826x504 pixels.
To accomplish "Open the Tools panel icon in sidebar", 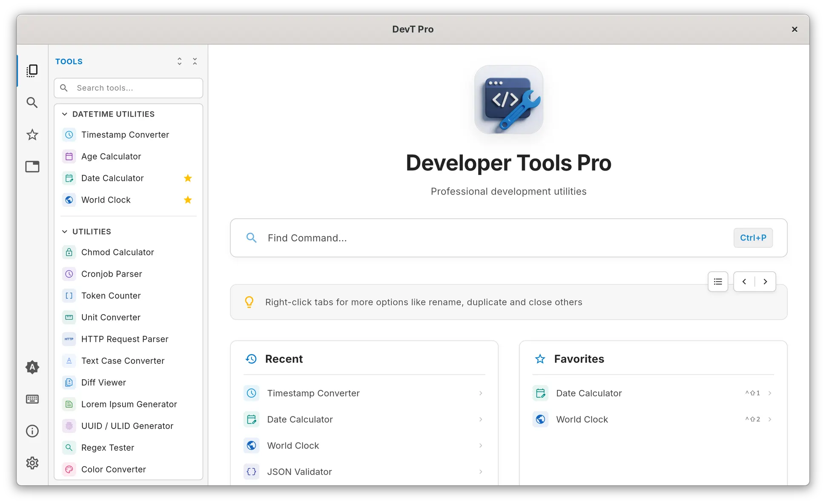I will pyautogui.click(x=32, y=71).
